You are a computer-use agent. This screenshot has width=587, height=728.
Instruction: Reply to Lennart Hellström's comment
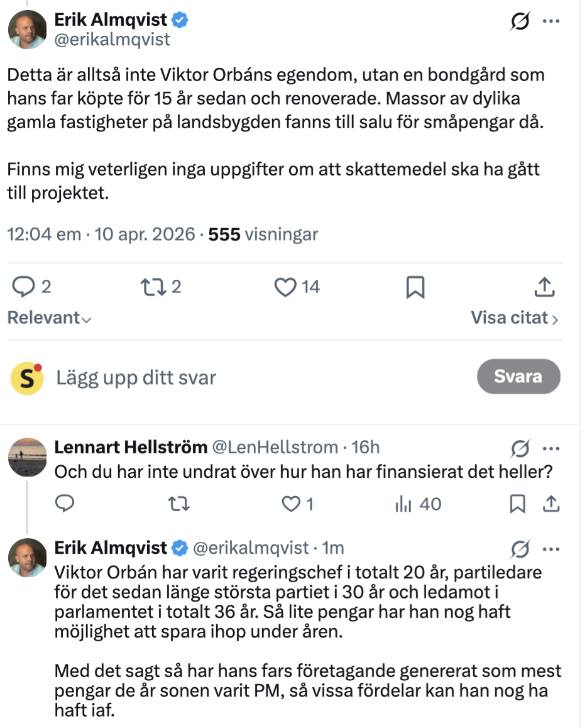[x=65, y=504]
